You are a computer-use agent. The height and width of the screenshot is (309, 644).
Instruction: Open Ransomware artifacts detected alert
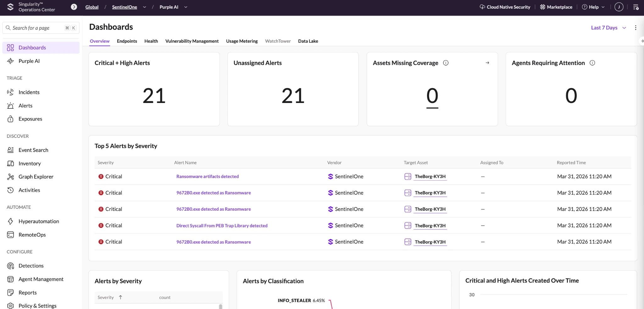[x=208, y=176]
